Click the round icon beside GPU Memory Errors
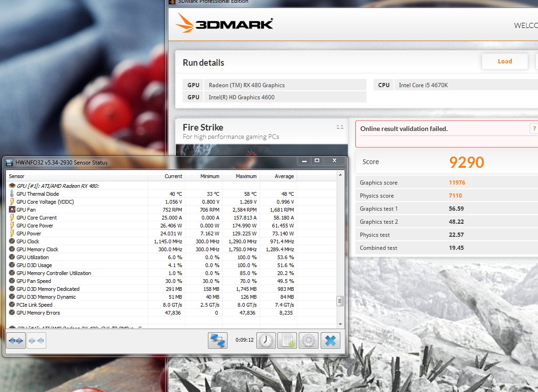The height and width of the screenshot is (392, 538). tap(12, 312)
